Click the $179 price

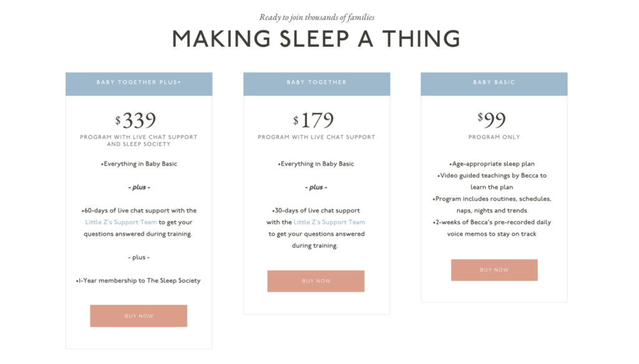click(313, 120)
